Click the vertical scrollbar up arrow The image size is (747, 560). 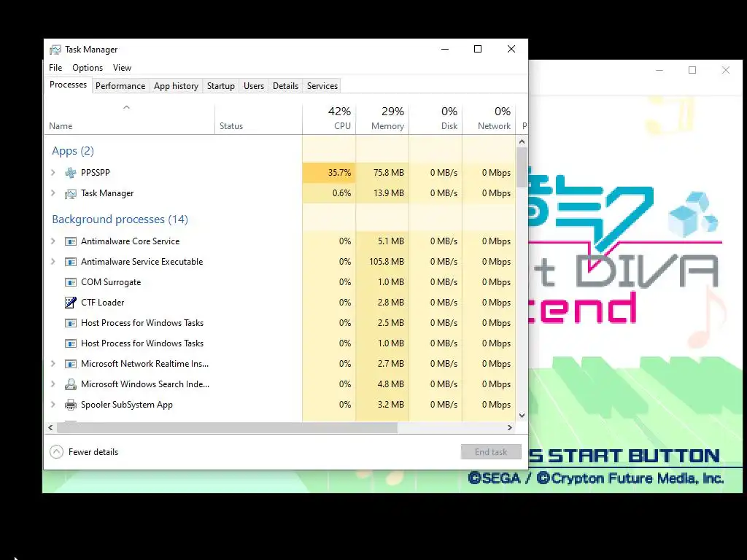click(522, 141)
